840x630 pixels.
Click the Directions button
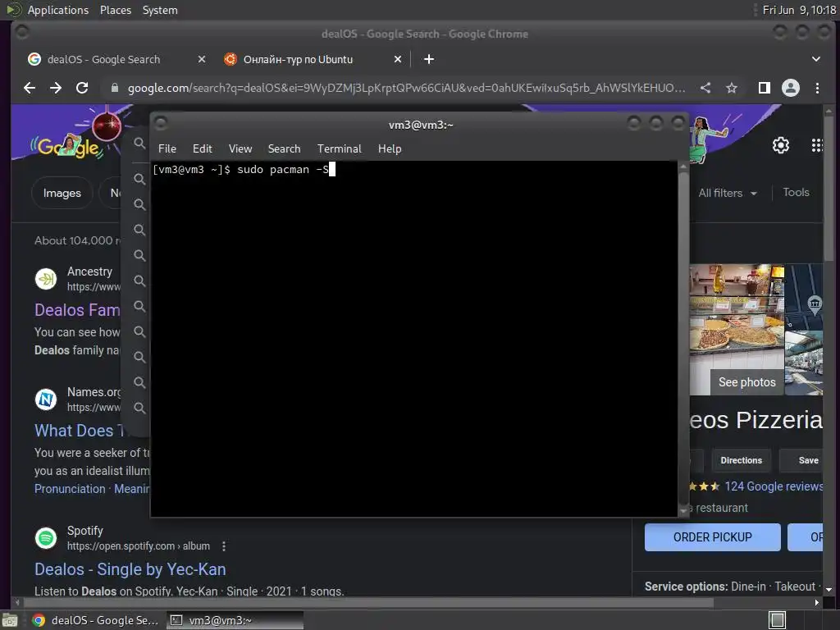coord(741,461)
